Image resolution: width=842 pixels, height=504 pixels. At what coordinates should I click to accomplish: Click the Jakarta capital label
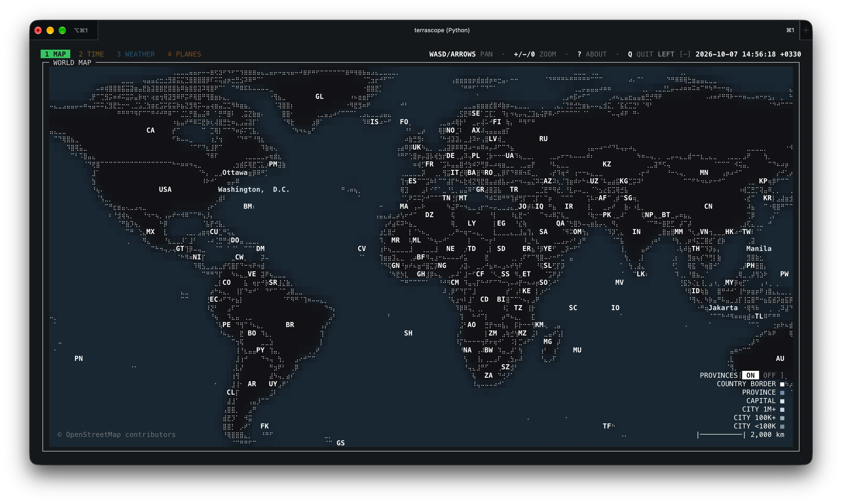tap(723, 308)
